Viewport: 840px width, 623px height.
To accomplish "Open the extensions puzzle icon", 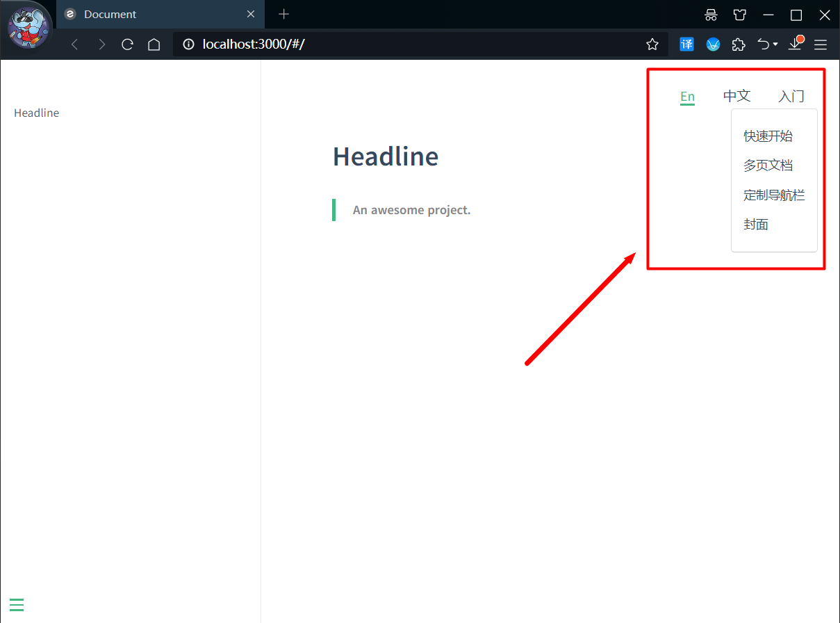I will pyautogui.click(x=739, y=44).
